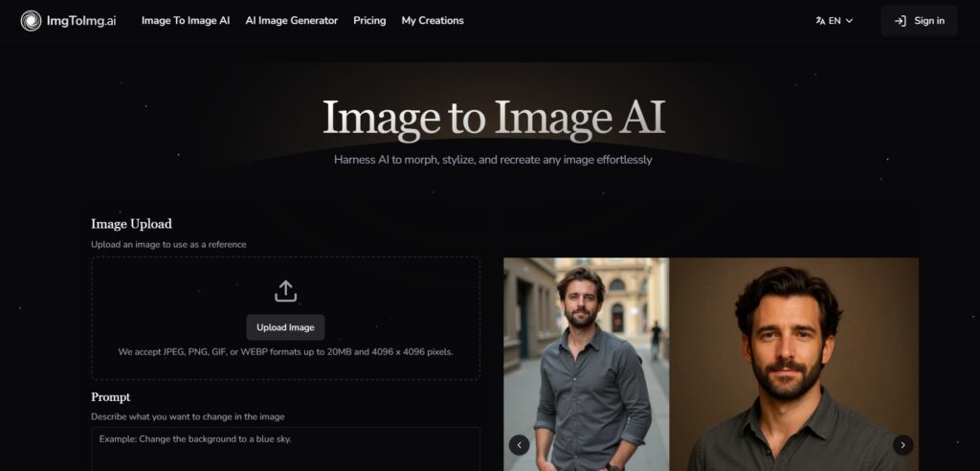Select the street photo of man standing
Screen dimensions: 980x471
coord(586,364)
